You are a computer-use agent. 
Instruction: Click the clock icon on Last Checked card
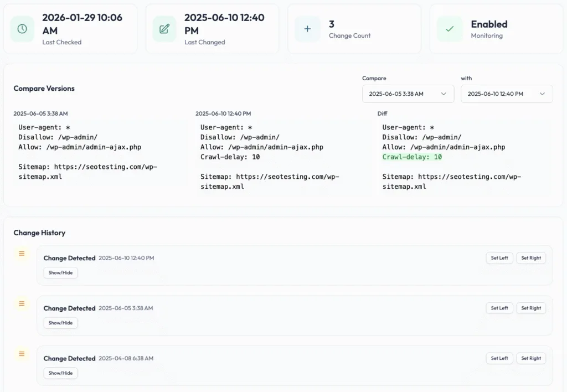tap(22, 28)
